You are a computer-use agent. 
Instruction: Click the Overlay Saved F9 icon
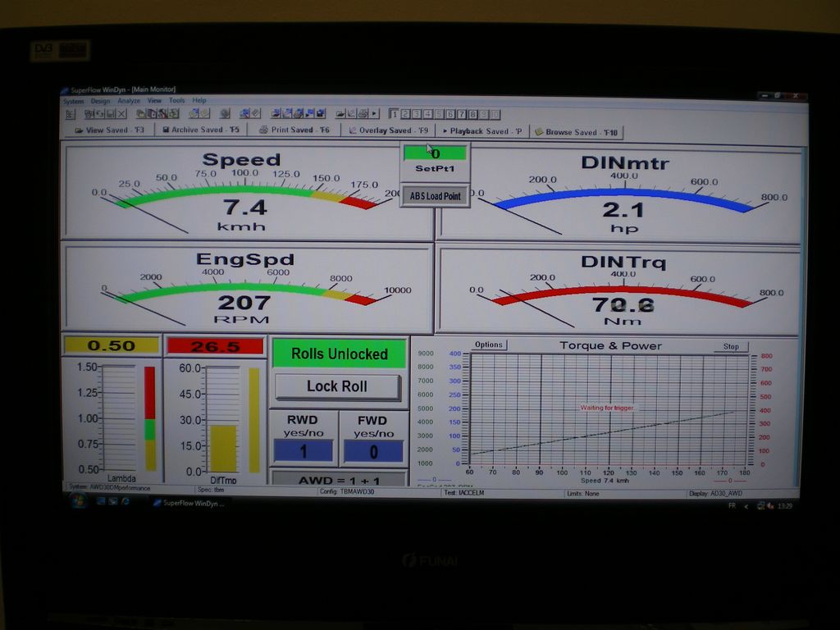click(x=353, y=130)
